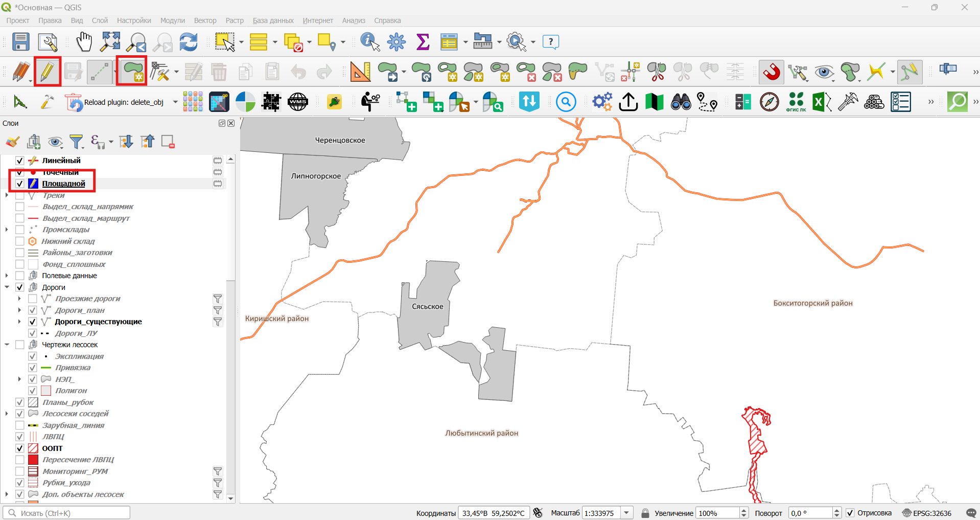Toggle visibility of Линейный layer
980x520 pixels.
(x=20, y=161)
